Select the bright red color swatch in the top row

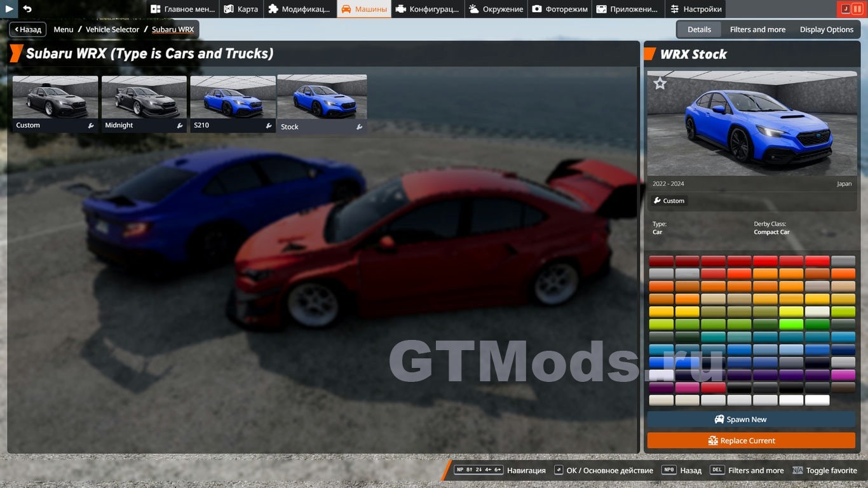[765, 261]
